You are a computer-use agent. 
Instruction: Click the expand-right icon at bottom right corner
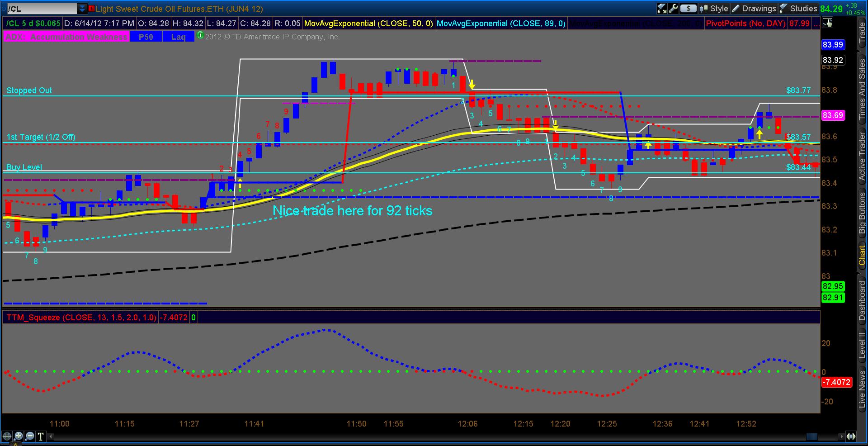[x=851, y=437]
